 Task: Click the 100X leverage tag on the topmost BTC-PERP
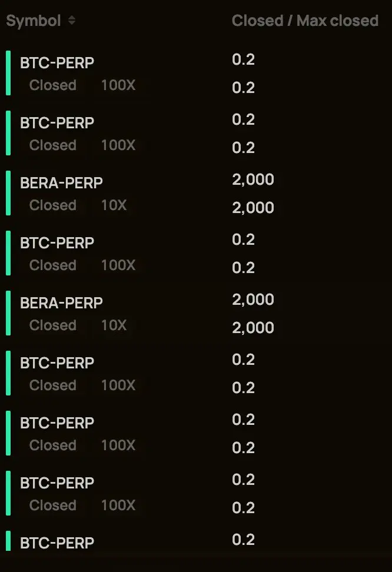tap(118, 85)
